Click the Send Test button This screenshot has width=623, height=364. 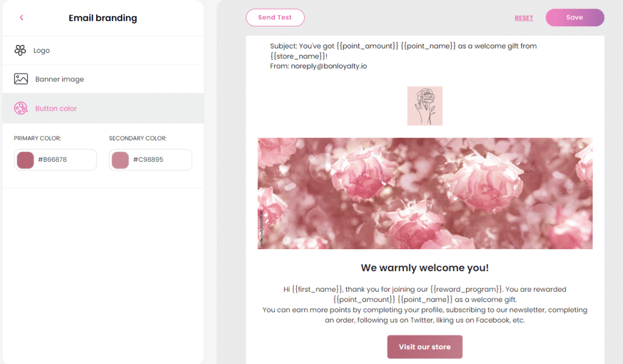pos(275,18)
